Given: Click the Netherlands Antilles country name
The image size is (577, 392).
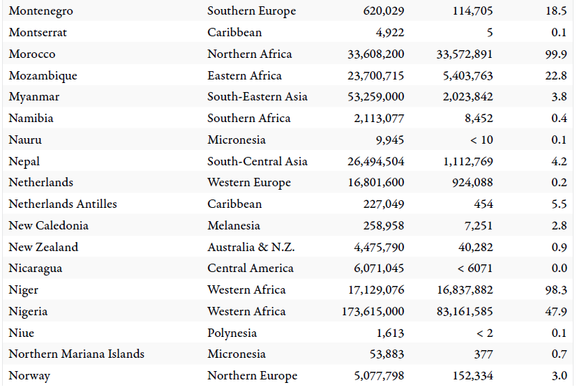Looking at the screenshot, I should coord(63,204).
